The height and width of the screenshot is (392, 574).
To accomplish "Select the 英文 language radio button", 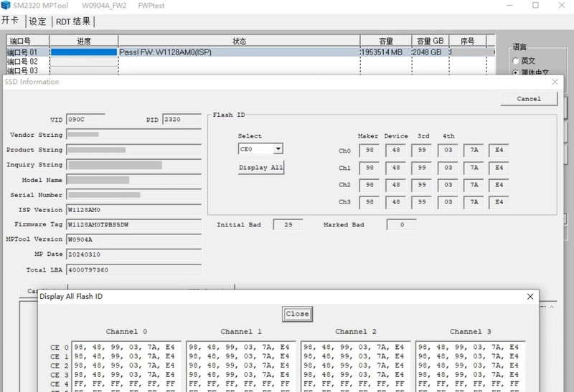I will coord(515,61).
